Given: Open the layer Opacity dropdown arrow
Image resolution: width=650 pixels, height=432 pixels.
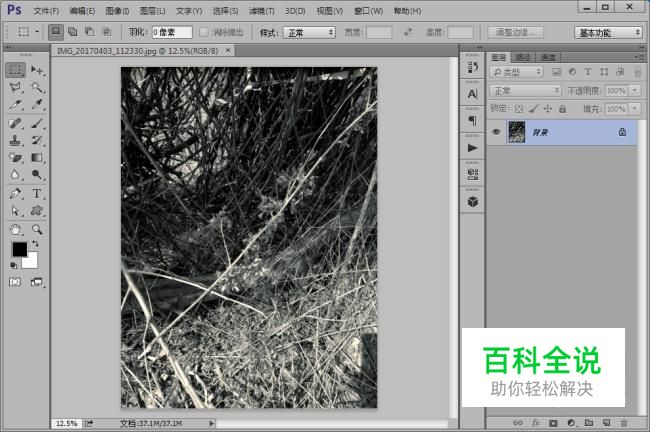Looking at the screenshot, I should [x=635, y=90].
